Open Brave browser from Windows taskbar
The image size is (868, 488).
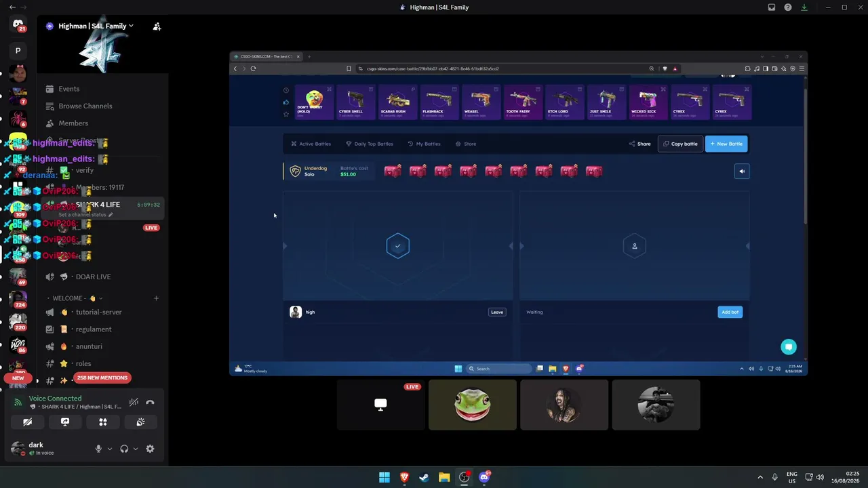[404, 477]
